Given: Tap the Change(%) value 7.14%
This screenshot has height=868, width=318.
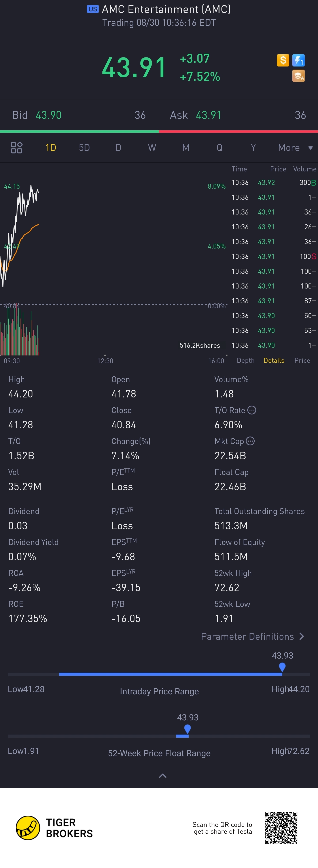Looking at the screenshot, I should tap(125, 456).
